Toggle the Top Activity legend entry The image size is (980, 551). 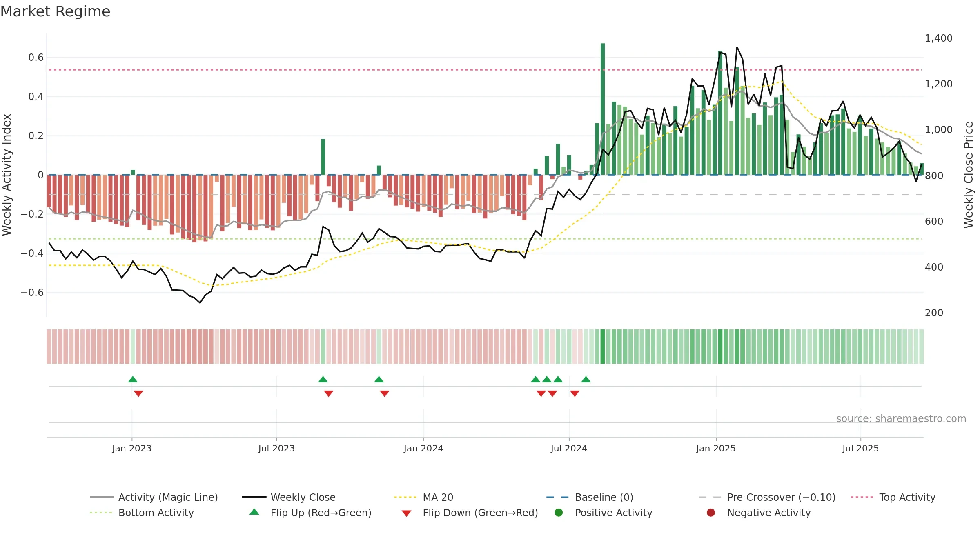pos(893,497)
